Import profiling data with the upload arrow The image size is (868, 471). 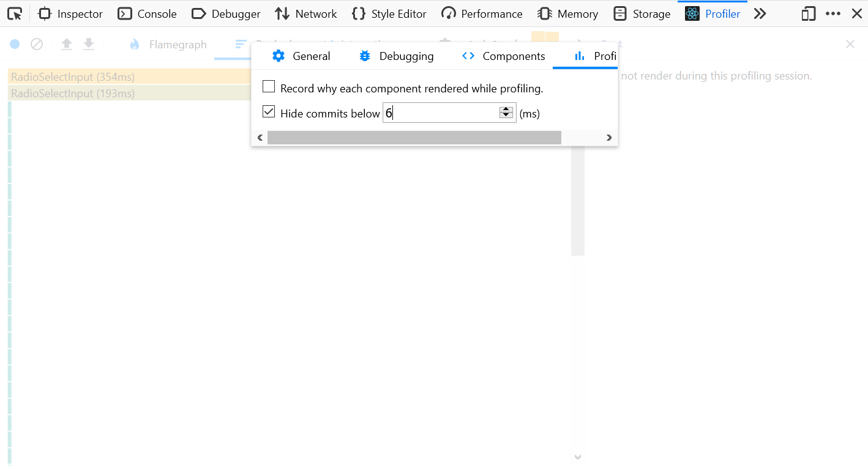point(66,43)
